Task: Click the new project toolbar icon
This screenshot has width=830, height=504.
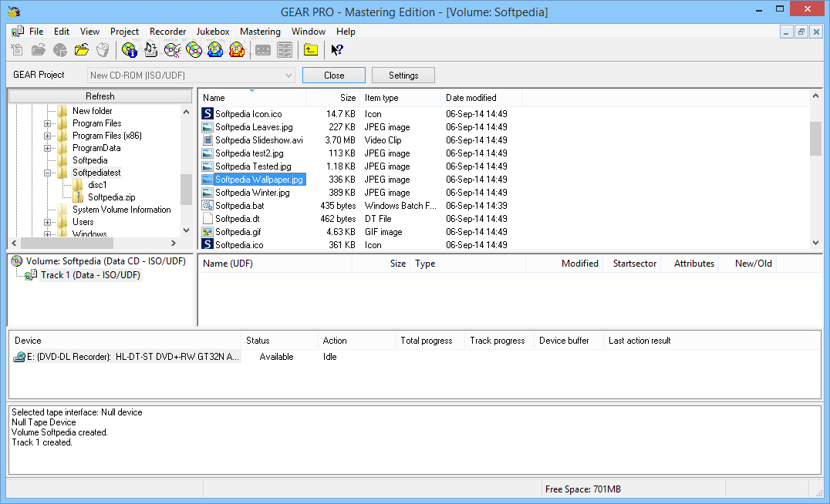Action: point(17,50)
